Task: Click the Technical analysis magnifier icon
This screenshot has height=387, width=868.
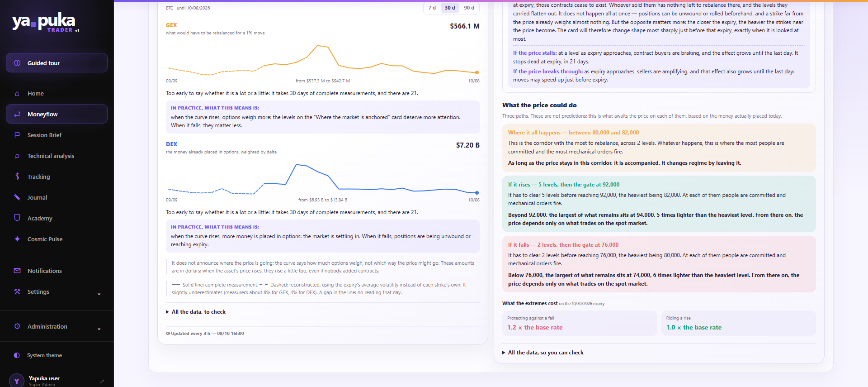Action: point(17,156)
